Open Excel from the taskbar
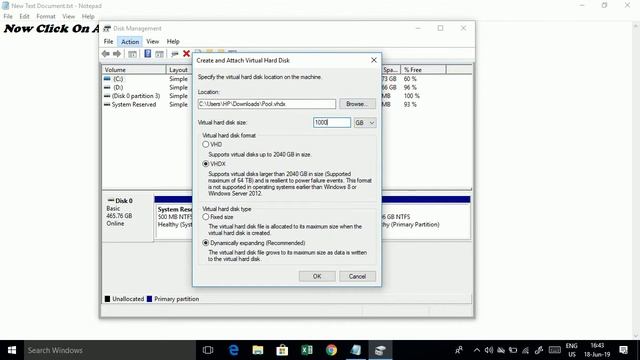The width and height of the screenshot is (640, 360). click(307, 350)
